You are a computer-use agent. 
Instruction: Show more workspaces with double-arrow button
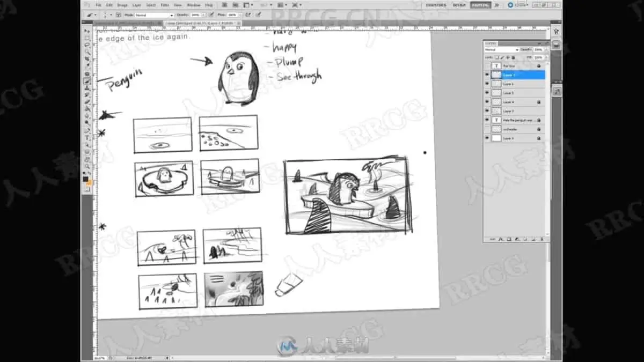496,5
